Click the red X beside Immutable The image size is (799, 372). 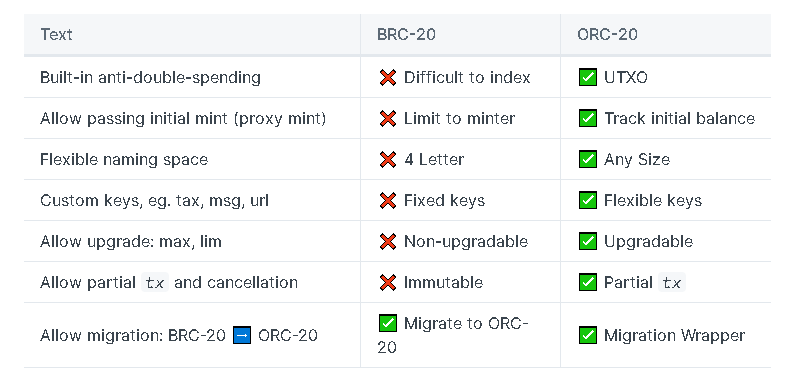(x=388, y=282)
